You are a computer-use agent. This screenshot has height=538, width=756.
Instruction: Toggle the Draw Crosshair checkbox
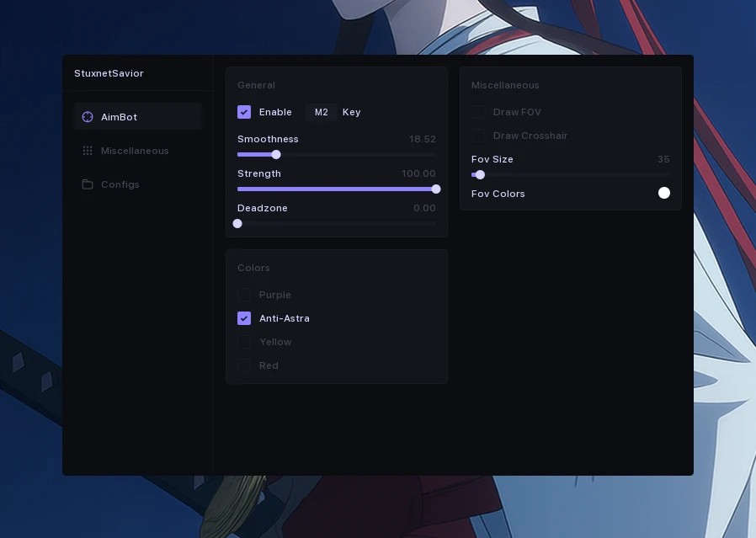click(478, 136)
